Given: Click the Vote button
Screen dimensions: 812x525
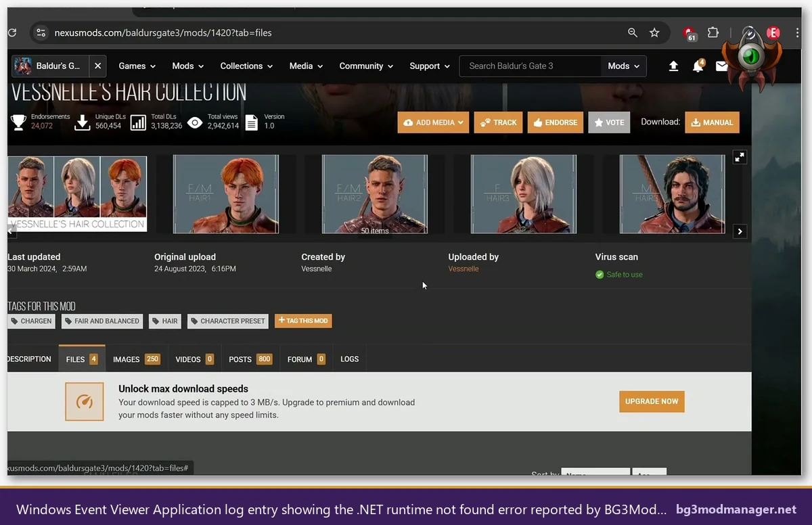Looking at the screenshot, I should 609,122.
